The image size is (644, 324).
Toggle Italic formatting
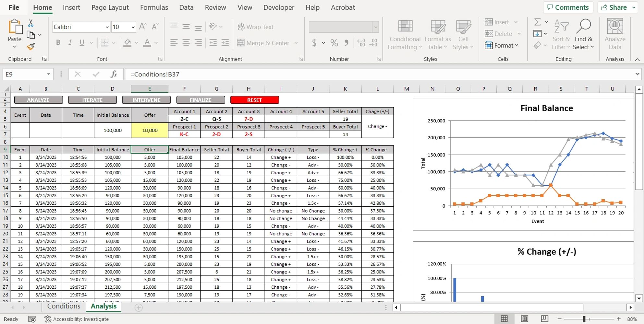coord(70,43)
